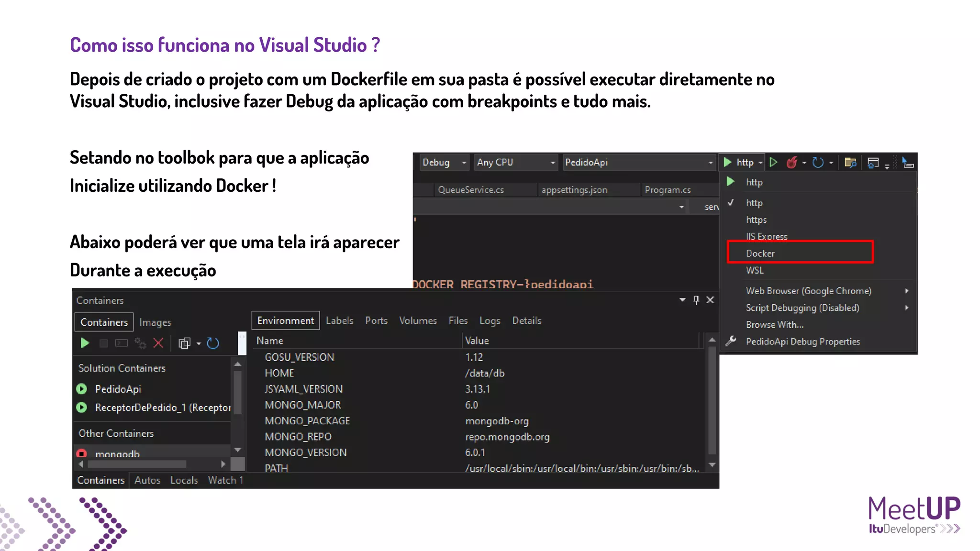
Task: Open the http launch profile dropdown arrow
Action: pos(760,163)
